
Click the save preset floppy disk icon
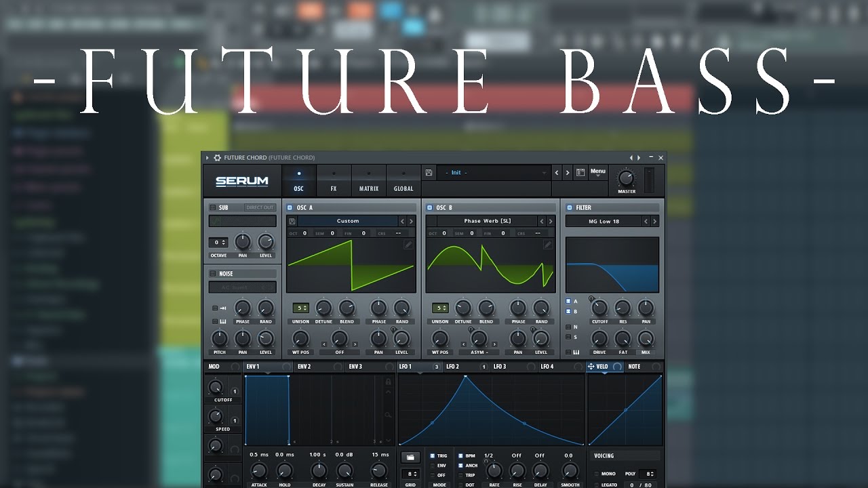pyautogui.click(x=429, y=173)
